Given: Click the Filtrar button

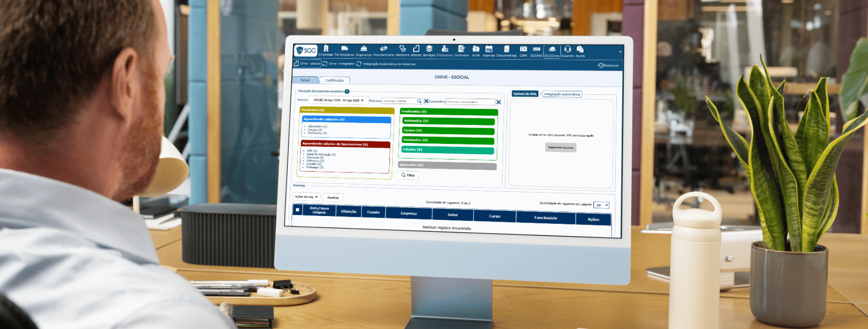Looking at the screenshot, I should pos(408,175).
